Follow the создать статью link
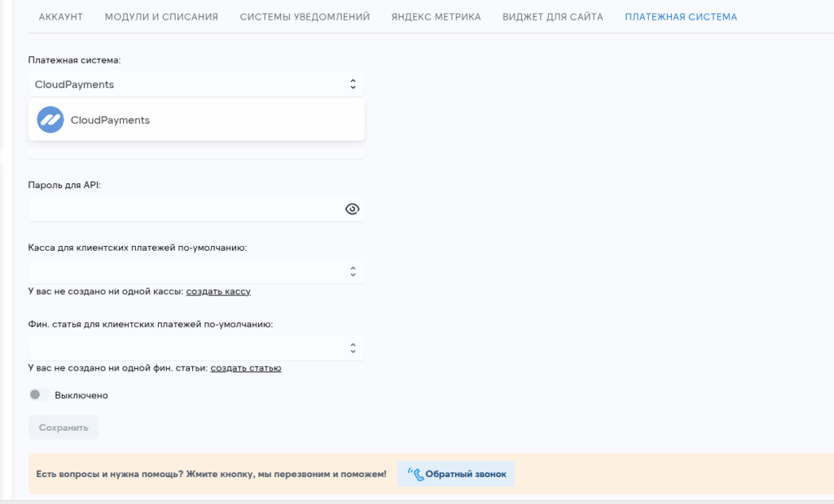The width and height of the screenshot is (834, 504). (x=246, y=368)
